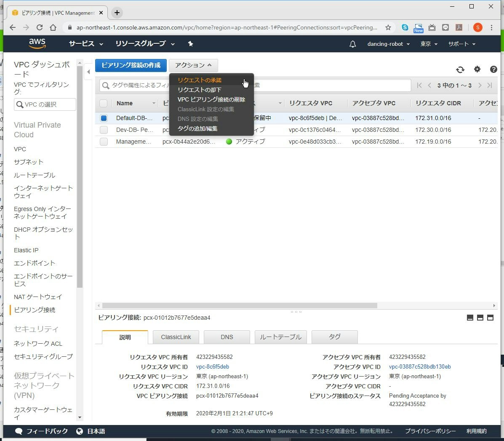This screenshot has height=441, width=504.
Task: Open NAT ゲートウェイ in the sidebar
Action: click(x=38, y=297)
